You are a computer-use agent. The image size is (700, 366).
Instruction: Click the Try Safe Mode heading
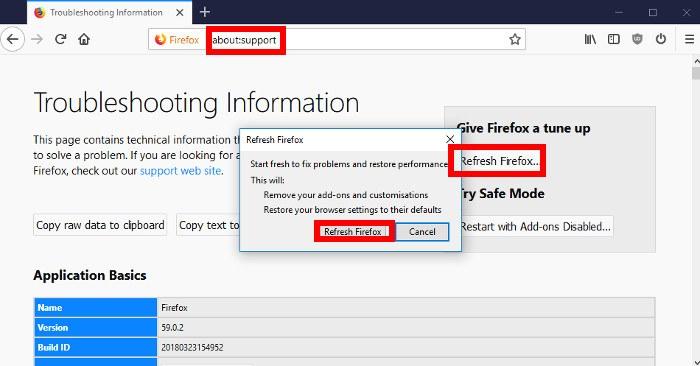[502, 194]
